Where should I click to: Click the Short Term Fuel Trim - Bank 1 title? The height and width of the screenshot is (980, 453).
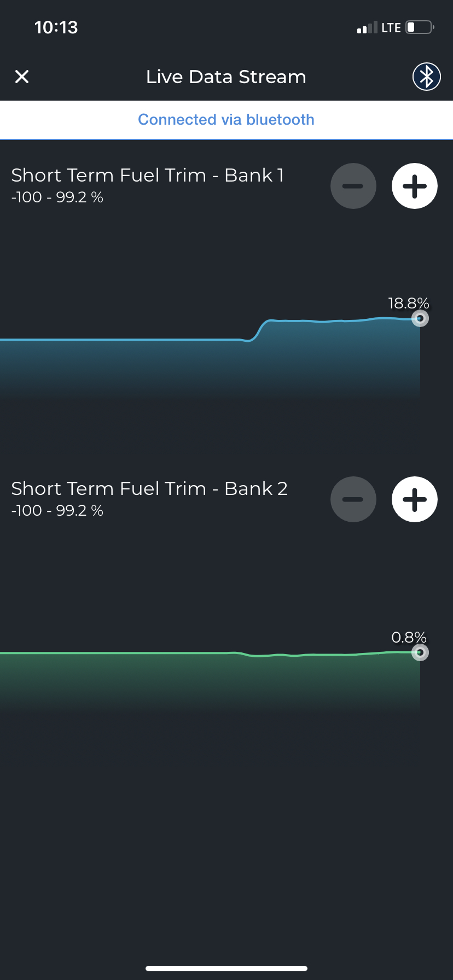click(147, 175)
